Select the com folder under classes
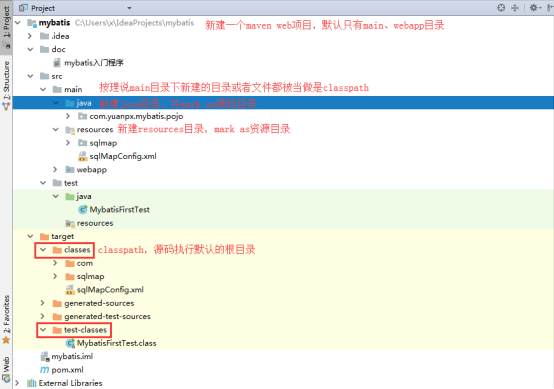Image resolution: width=554 pixels, height=389 pixels. click(85, 263)
